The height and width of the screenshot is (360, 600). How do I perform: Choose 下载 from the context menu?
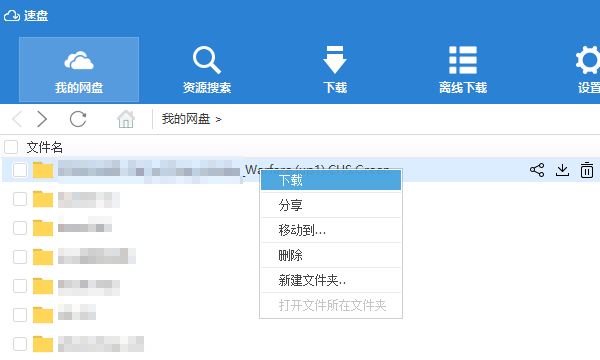(331, 180)
